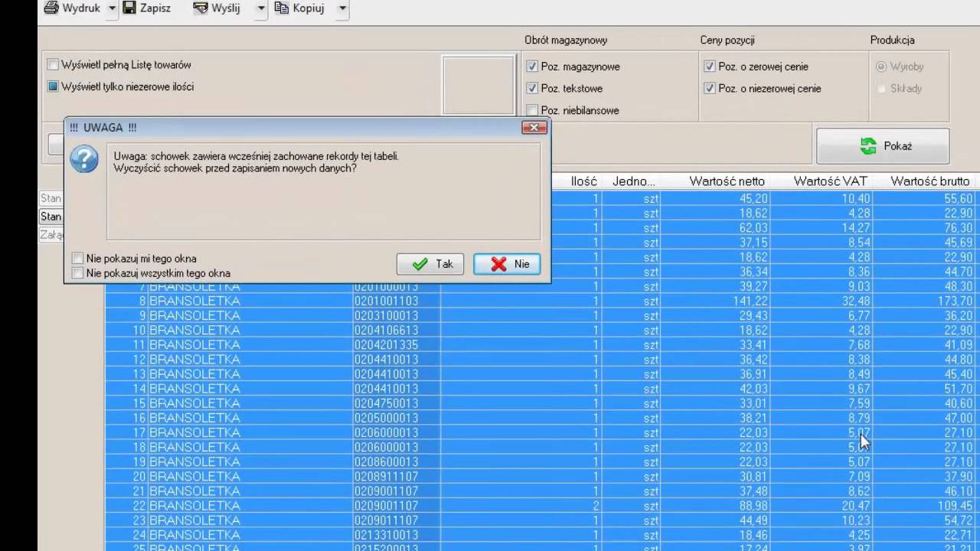Close the UWAGA dialog window
Screen dimensions: 980x551
(534, 127)
